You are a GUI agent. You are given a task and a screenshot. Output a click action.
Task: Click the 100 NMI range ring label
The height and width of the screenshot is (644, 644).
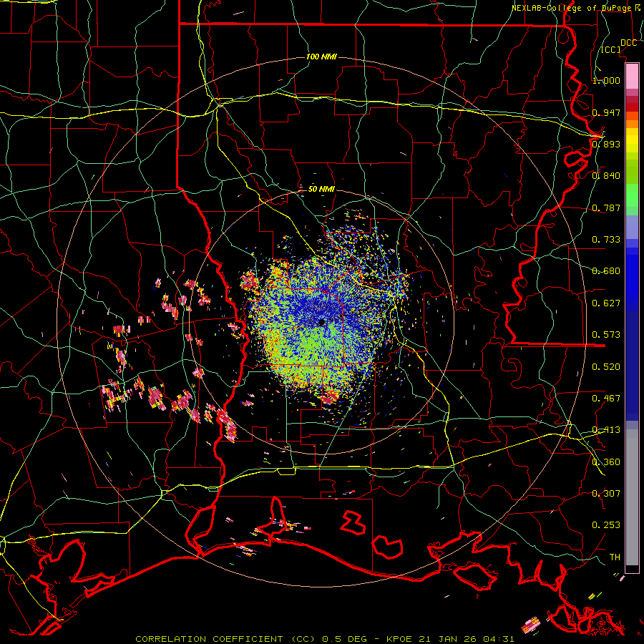pos(321,57)
